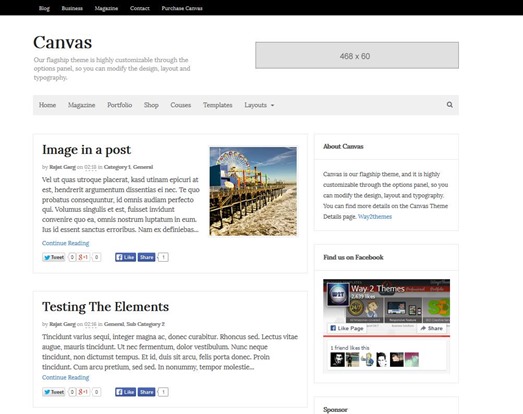Click Google +1 on 'Image in a post'
Viewport: 523px width, 414px height.
[83, 257]
